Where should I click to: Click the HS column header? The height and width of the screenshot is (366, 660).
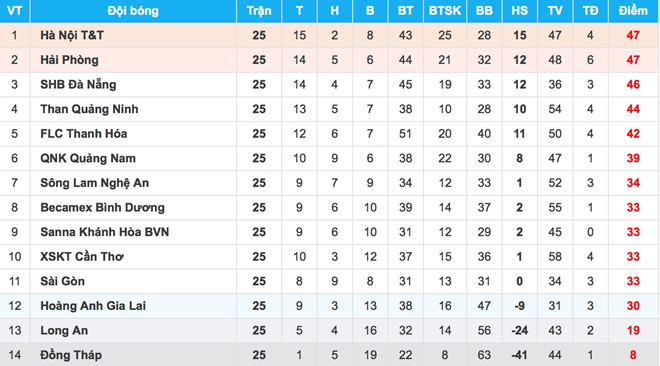(519, 11)
